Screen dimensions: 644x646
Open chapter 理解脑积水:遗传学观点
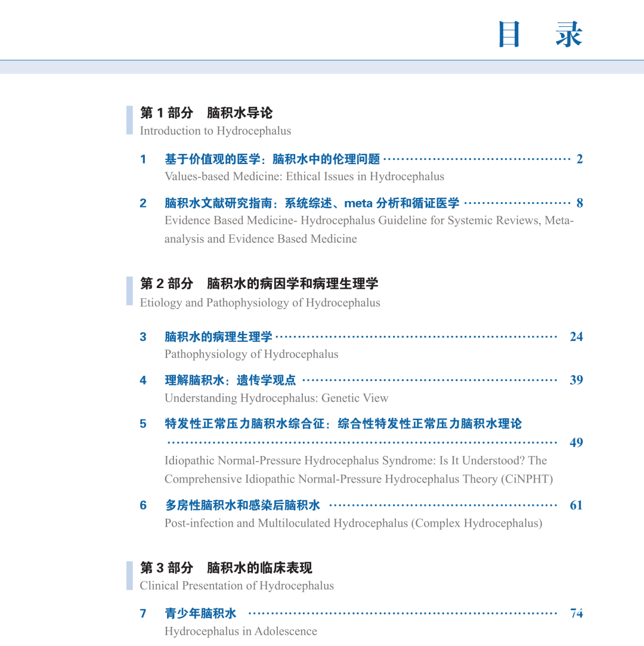point(230,381)
